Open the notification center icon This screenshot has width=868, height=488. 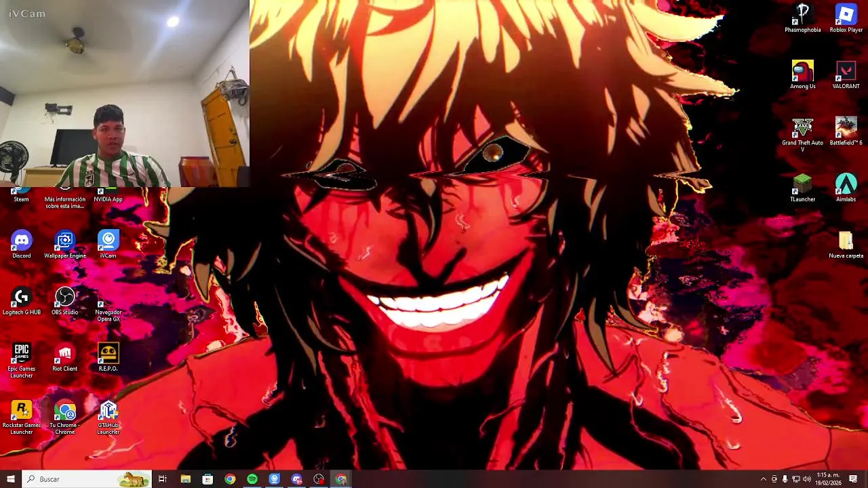(853, 479)
